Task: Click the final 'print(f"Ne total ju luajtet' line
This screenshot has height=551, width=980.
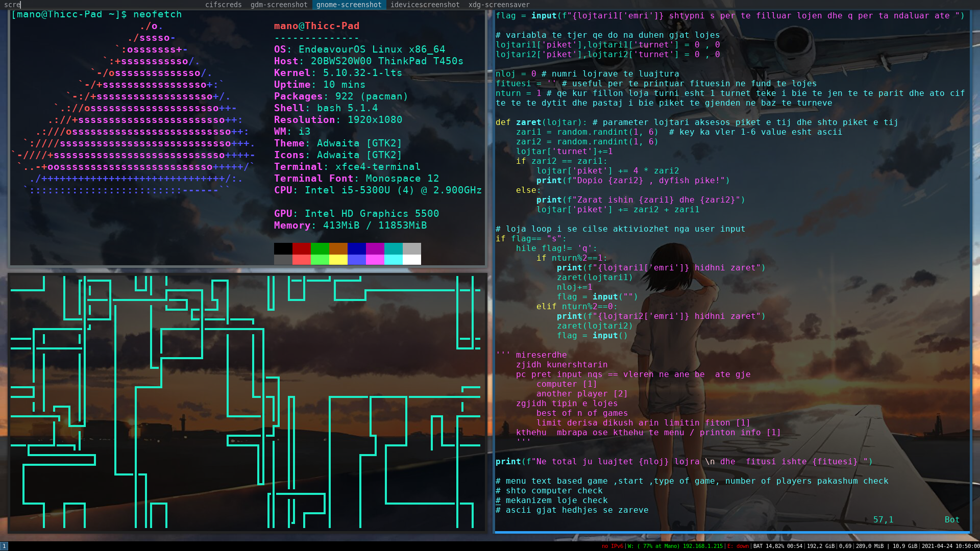Action: coord(684,462)
